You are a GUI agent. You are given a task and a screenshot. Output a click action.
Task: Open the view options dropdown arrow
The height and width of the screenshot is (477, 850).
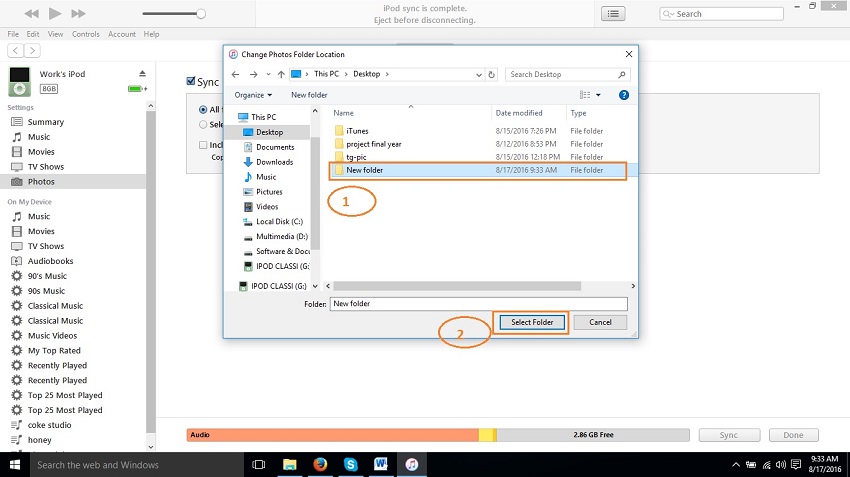(x=598, y=95)
